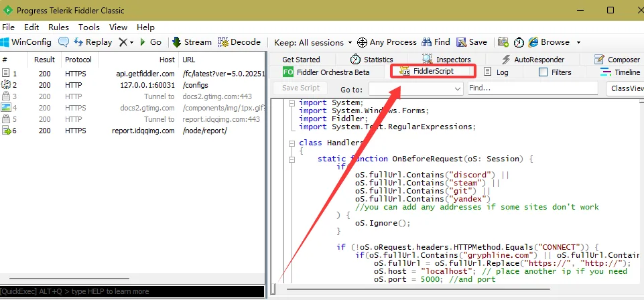Collapse the class Handlers block
The width and height of the screenshot is (644, 300).
coord(292,144)
